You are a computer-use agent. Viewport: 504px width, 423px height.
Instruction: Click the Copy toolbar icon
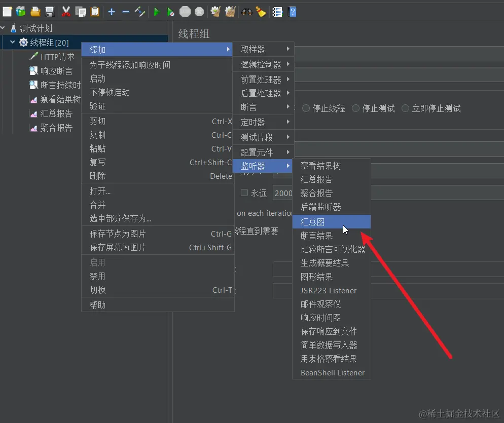(x=80, y=12)
